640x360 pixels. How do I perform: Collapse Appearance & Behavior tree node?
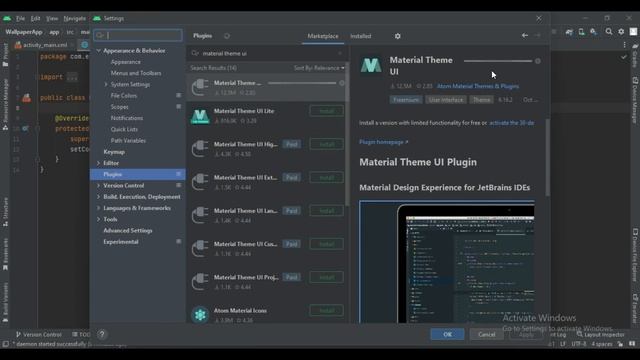pyautogui.click(x=98, y=51)
